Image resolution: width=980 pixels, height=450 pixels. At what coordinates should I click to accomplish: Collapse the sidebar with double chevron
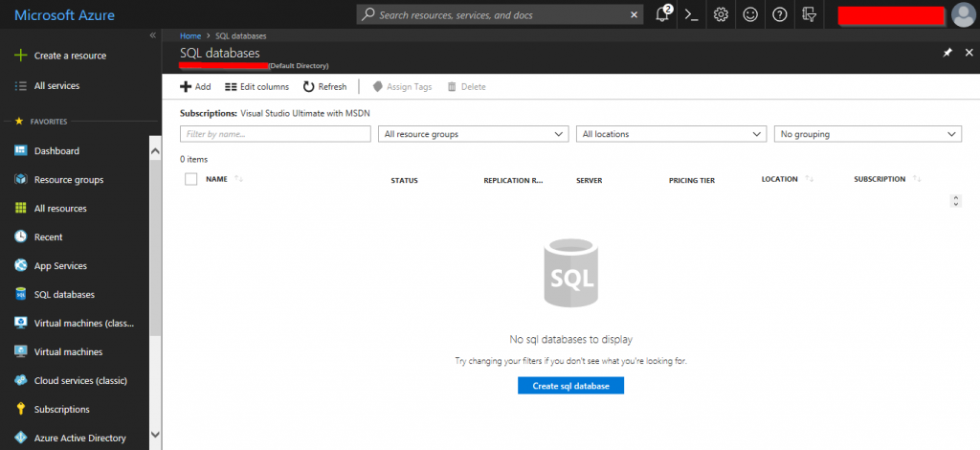[x=152, y=35]
